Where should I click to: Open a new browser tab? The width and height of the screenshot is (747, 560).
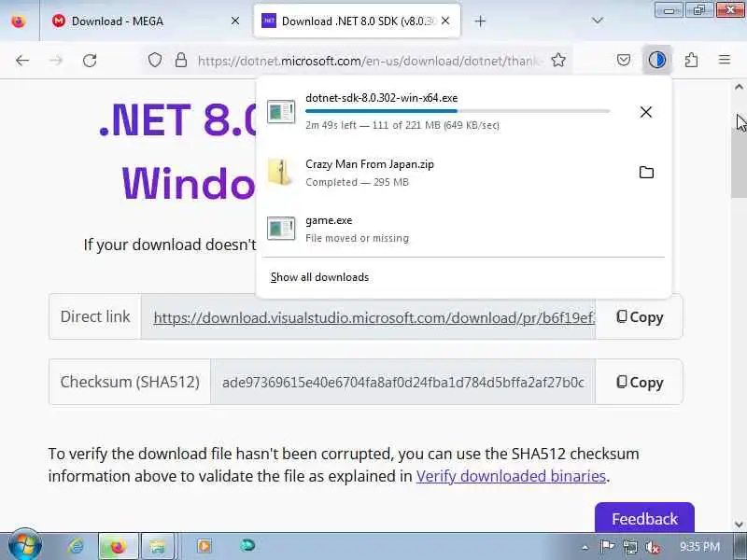(x=480, y=21)
